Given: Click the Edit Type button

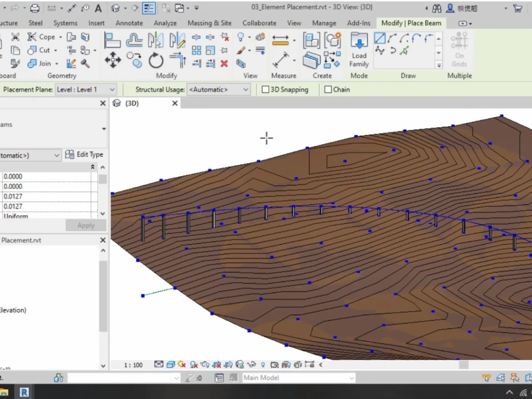Looking at the screenshot, I should [x=84, y=154].
